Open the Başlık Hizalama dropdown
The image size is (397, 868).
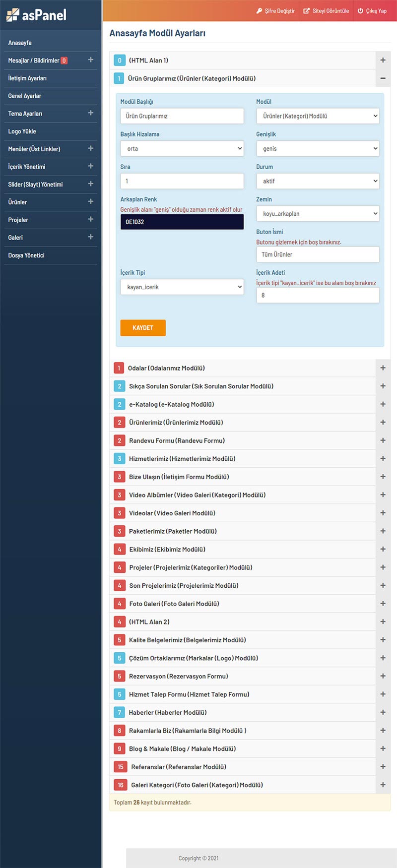182,148
